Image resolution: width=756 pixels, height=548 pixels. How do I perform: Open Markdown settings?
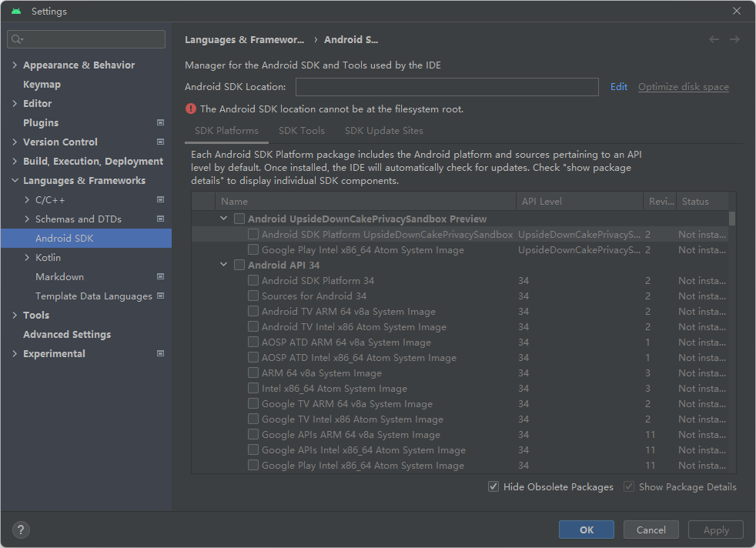[x=60, y=276]
